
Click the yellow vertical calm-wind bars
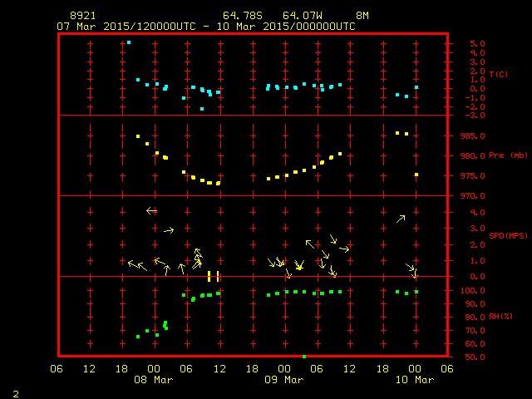point(213,276)
